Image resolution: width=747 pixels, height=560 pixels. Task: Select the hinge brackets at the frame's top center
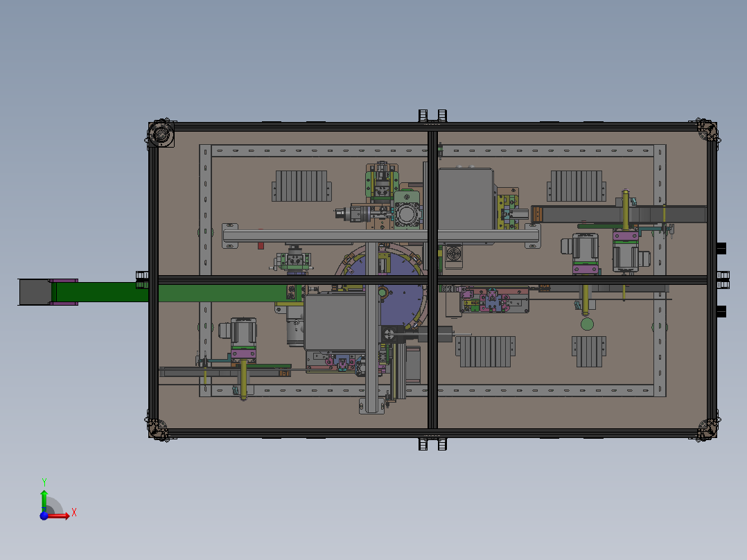[432, 116]
